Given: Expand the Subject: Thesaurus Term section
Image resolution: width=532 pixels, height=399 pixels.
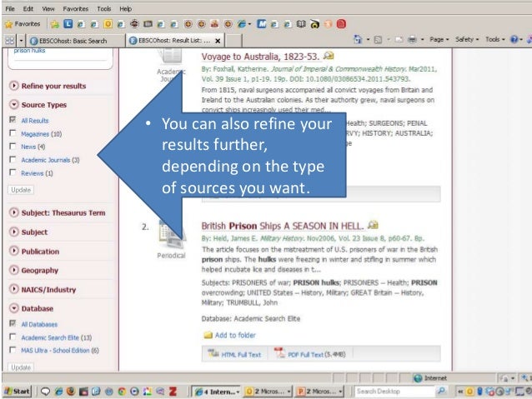Looking at the screenshot, I should coord(14,212).
